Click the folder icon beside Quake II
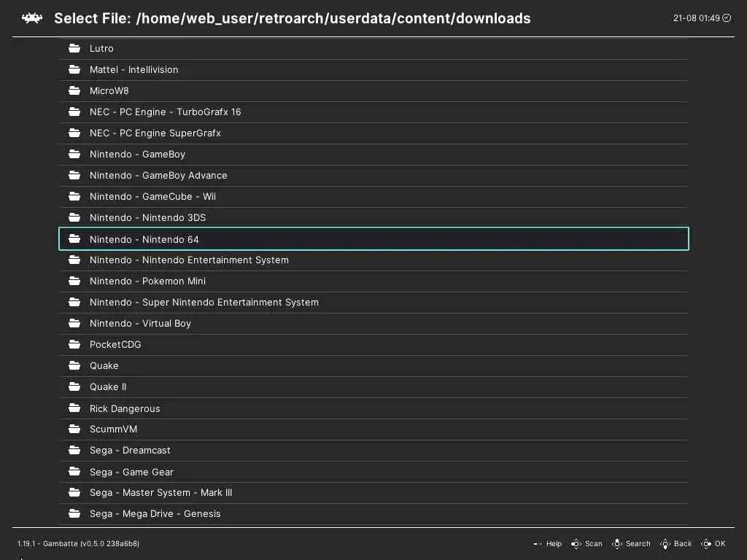This screenshot has height=560, width=747. tap(74, 386)
